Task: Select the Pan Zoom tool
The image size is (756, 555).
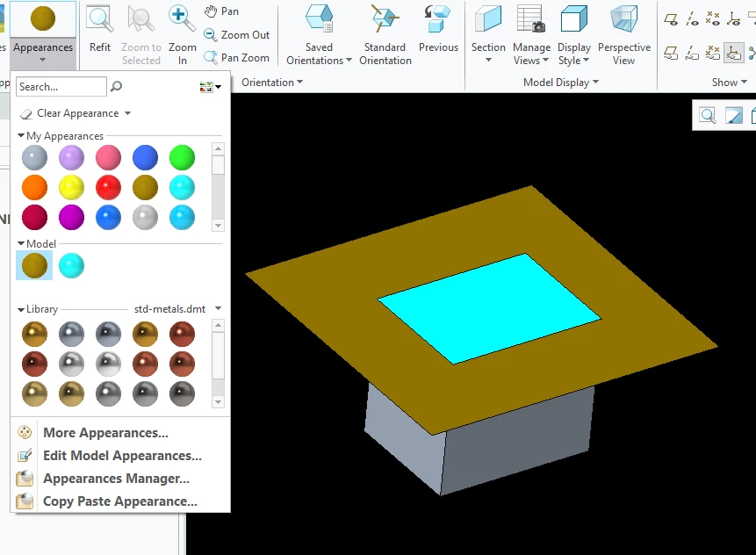Action: coord(236,57)
